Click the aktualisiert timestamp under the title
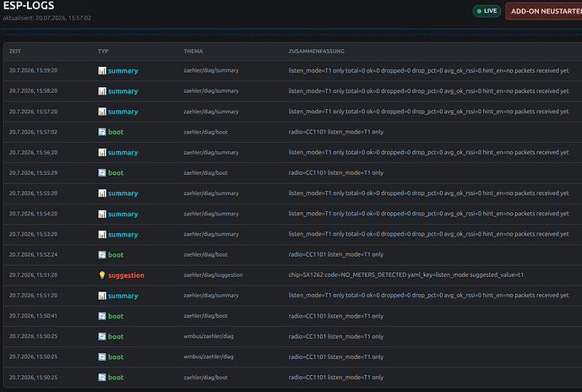This screenshot has width=582, height=392. 46,18
